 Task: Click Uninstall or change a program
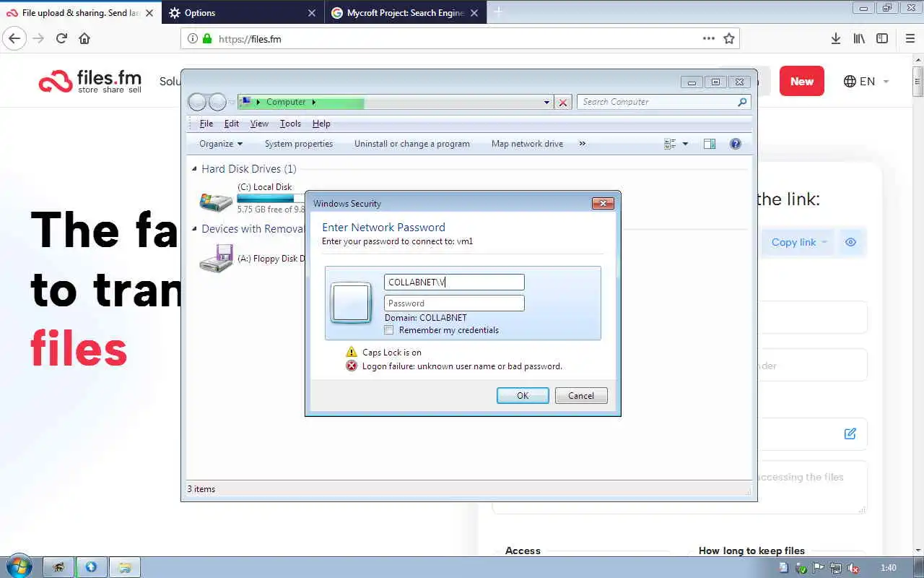click(412, 144)
